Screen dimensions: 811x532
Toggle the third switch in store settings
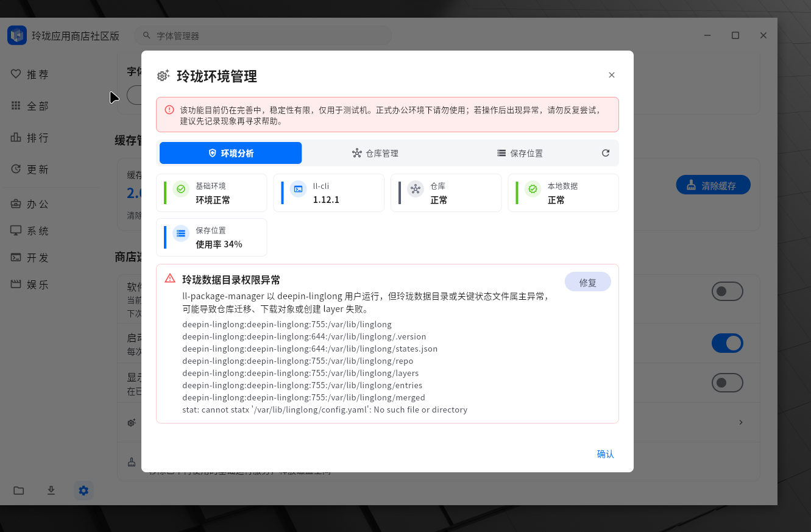click(x=728, y=383)
